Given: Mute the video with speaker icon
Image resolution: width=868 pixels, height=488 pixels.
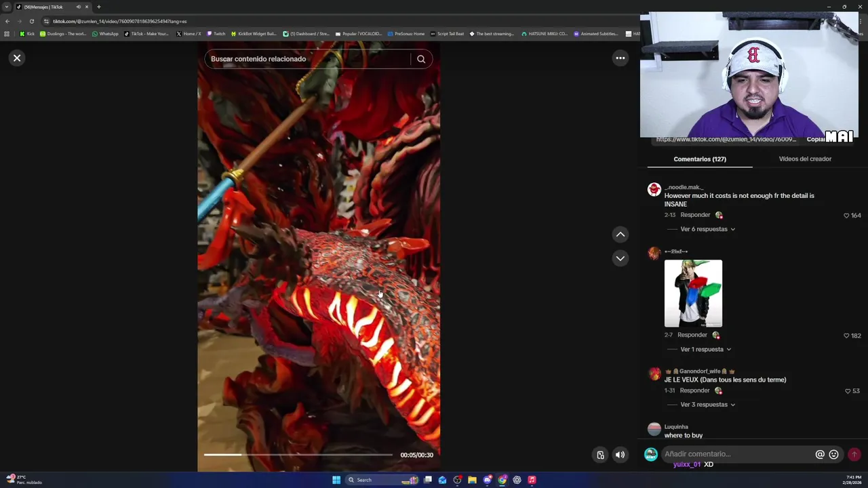Looking at the screenshot, I should 620,455.
